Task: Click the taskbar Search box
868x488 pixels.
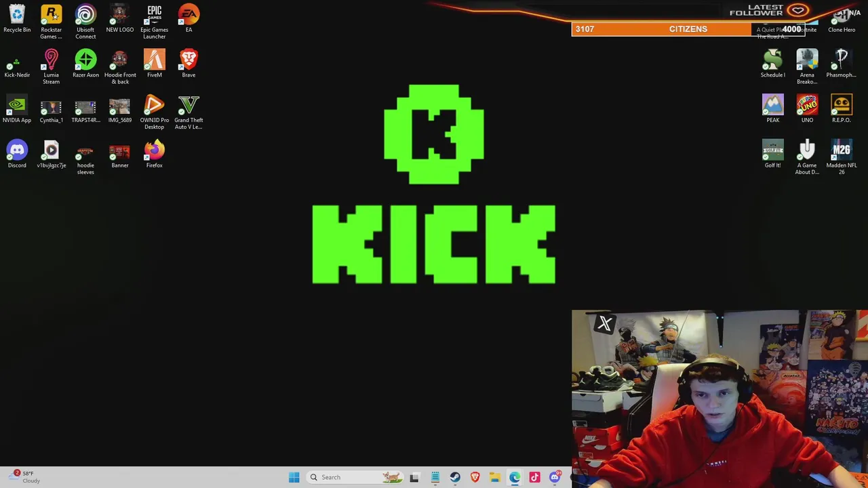Action: click(x=353, y=477)
